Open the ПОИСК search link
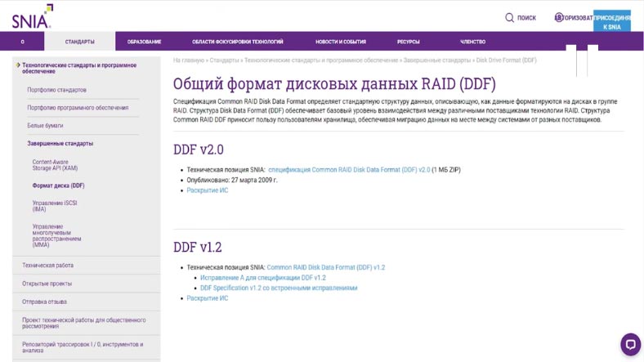644x362 pixels. (526, 18)
